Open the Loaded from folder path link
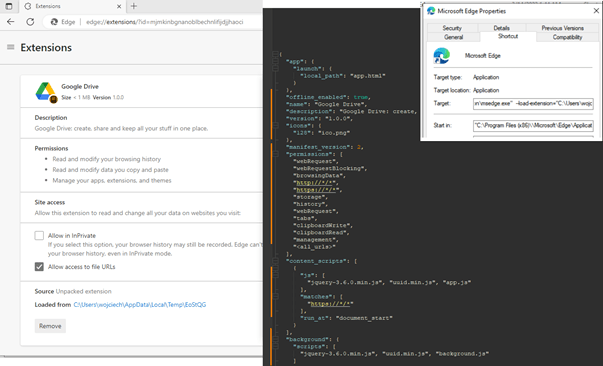The image size is (603, 366). [x=140, y=304]
